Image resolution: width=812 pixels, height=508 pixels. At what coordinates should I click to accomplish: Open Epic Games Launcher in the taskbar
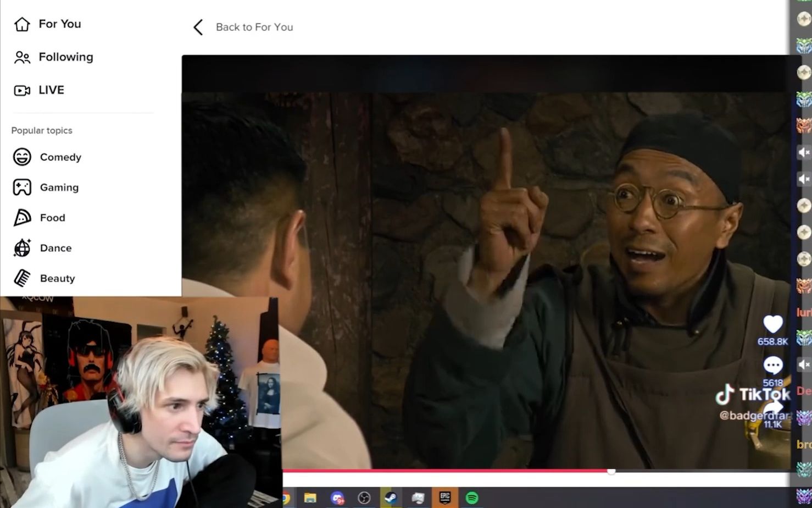(x=444, y=498)
